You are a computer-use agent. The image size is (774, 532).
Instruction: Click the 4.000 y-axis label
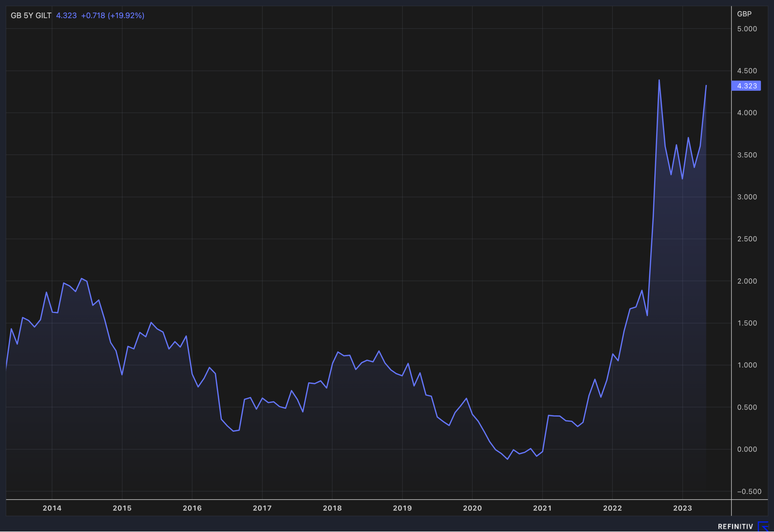[x=747, y=113]
